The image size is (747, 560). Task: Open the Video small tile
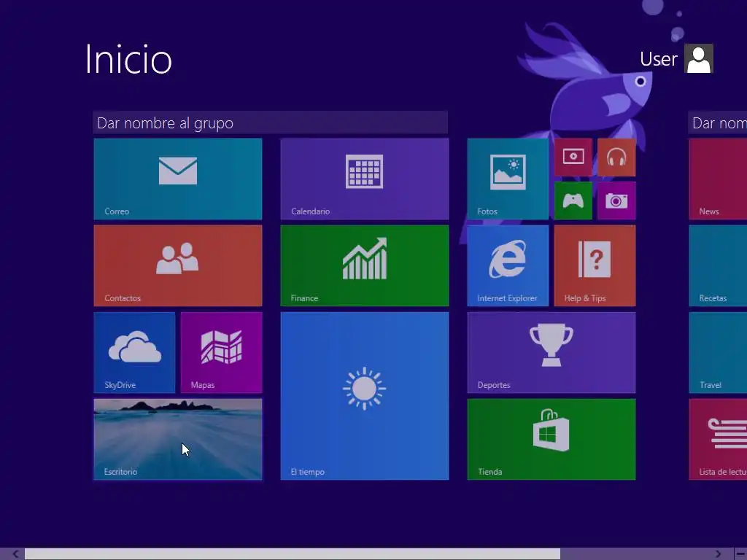click(x=573, y=157)
